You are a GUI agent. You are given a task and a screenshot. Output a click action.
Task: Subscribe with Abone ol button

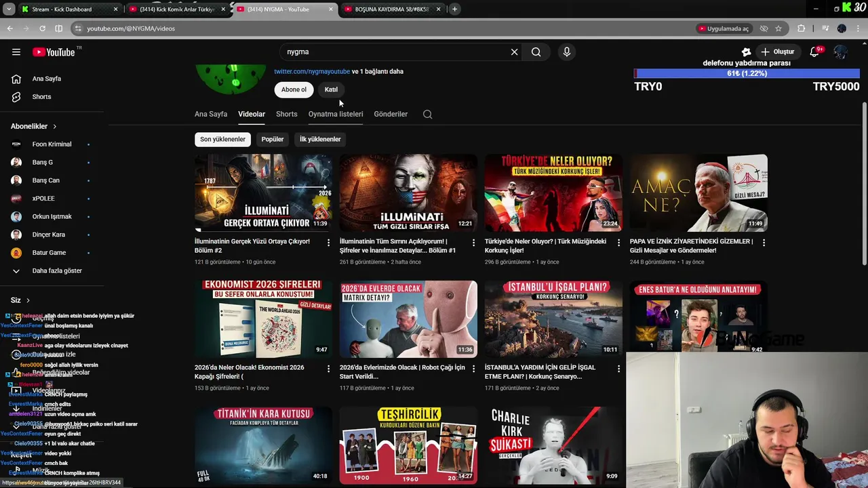point(294,89)
